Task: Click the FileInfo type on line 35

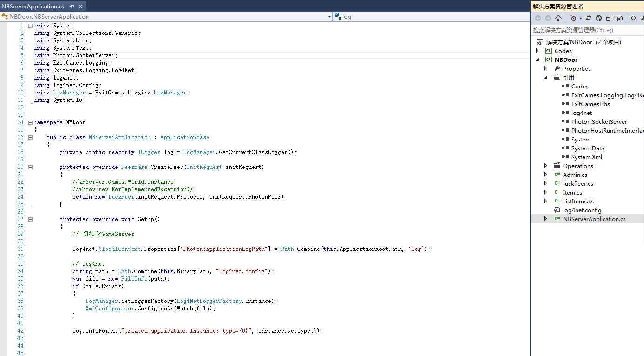Action: [x=134, y=279]
